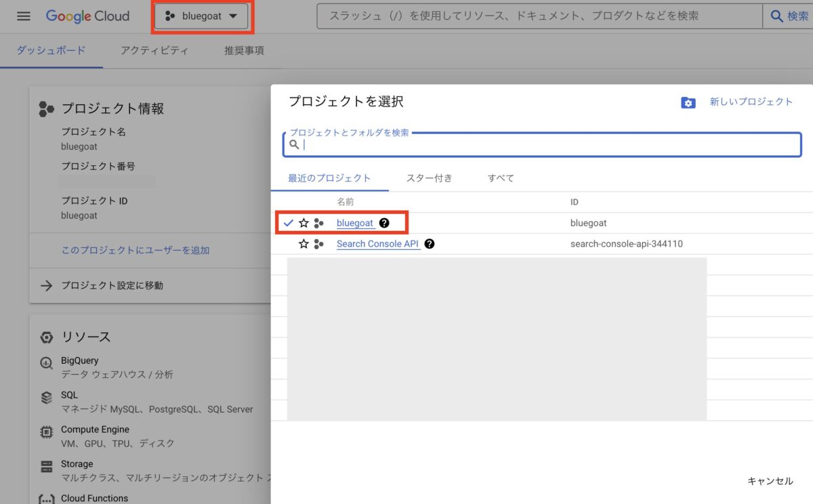Viewport: 813px width, 504px height.
Task: Click the Cloud Functions icon
Action: [x=47, y=500]
